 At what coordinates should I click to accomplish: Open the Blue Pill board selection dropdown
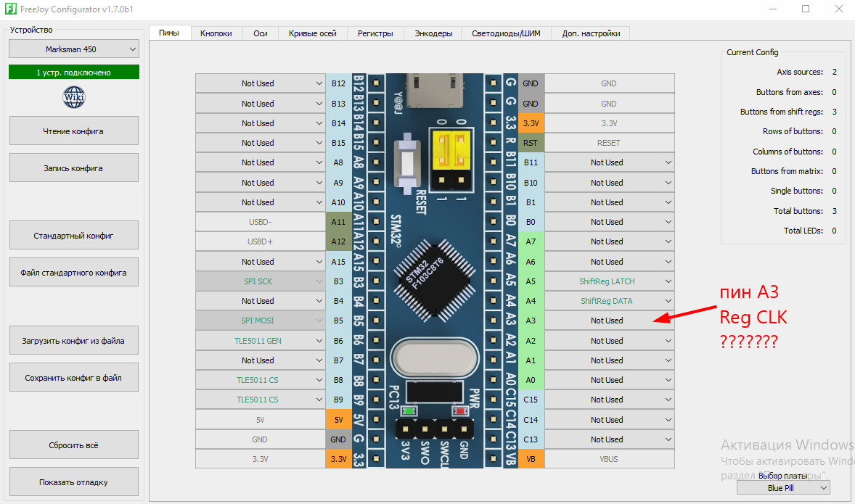783,487
